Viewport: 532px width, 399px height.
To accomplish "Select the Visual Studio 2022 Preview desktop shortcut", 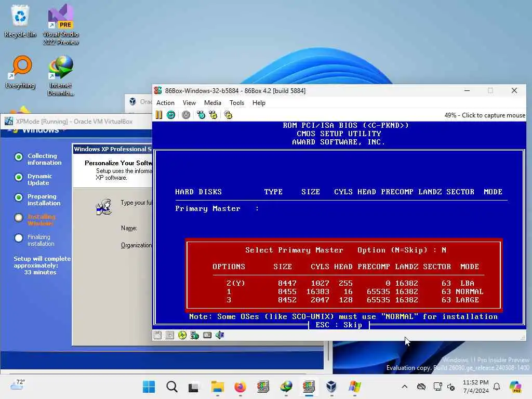I will coord(61,24).
